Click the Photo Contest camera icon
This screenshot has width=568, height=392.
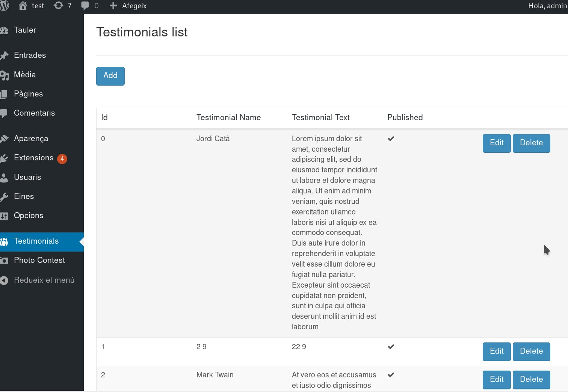(4, 260)
